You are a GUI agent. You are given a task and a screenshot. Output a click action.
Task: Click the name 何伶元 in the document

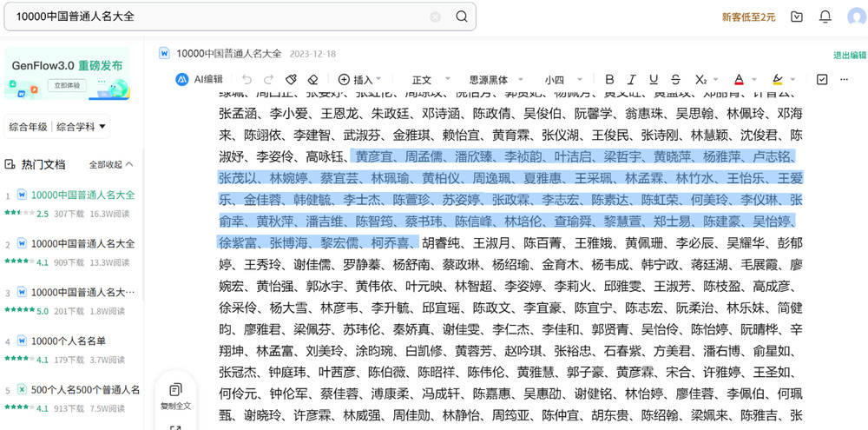click(x=238, y=394)
